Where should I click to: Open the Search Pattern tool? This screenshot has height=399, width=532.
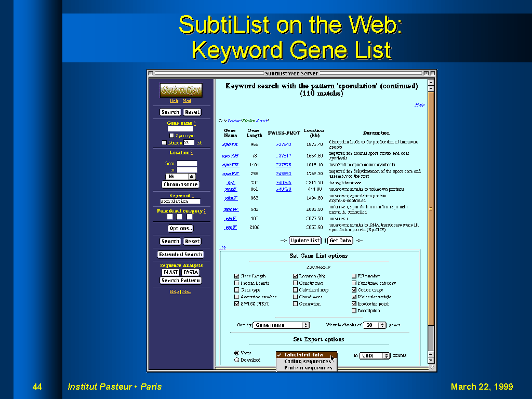pyautogui.click(x=180, y=281)
